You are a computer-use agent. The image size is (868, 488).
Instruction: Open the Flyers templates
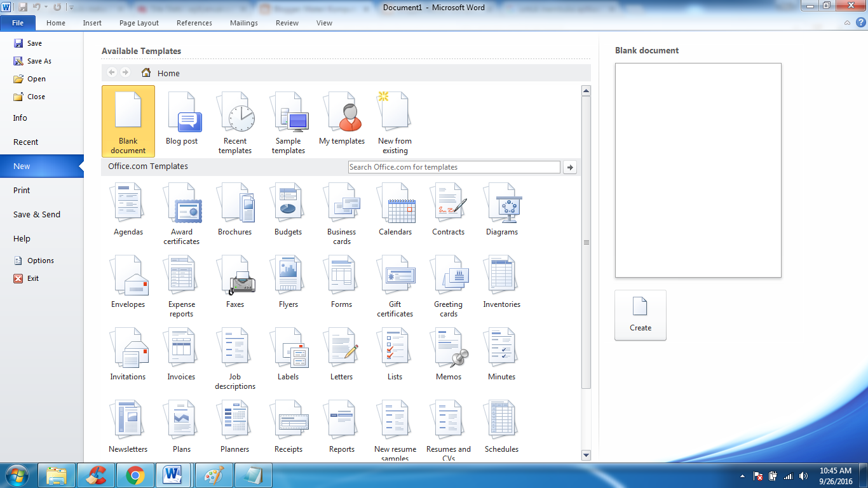tap(288, 282)
